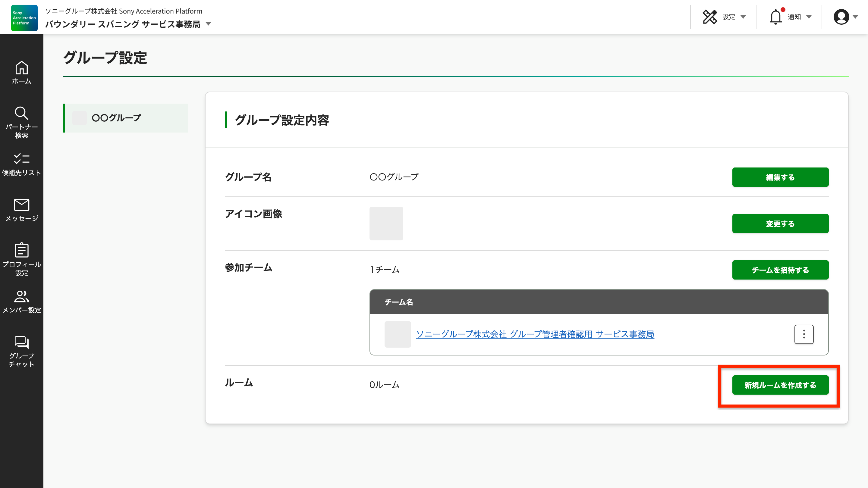
Task: Click 新規ルームを作成する button
Action: [x=780, y=385]
